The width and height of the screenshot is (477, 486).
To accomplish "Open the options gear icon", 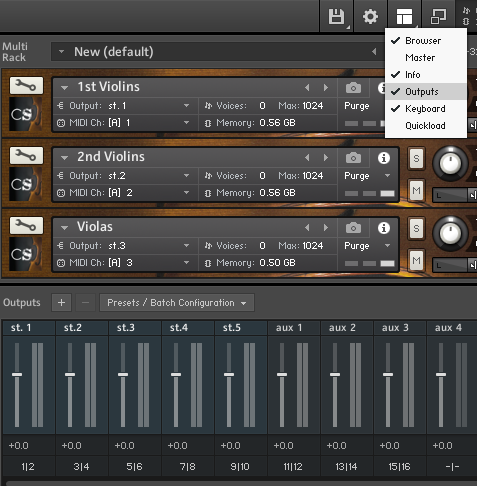I will [x=370, y=16].
